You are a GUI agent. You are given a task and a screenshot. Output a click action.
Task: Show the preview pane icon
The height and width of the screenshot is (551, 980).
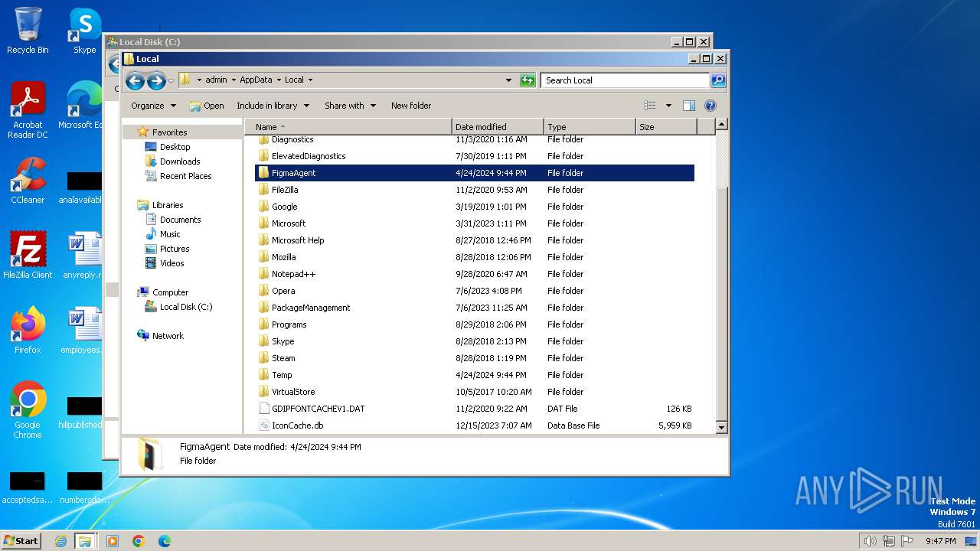point(689,106)
